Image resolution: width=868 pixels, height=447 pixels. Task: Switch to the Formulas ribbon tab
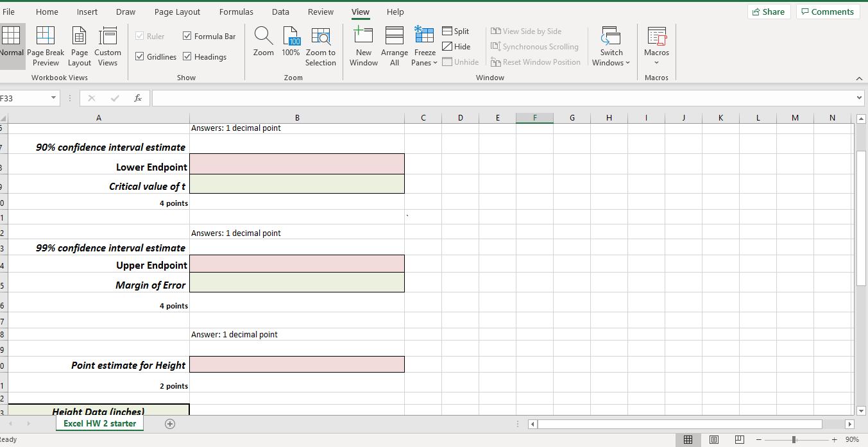tap(236, 11)
